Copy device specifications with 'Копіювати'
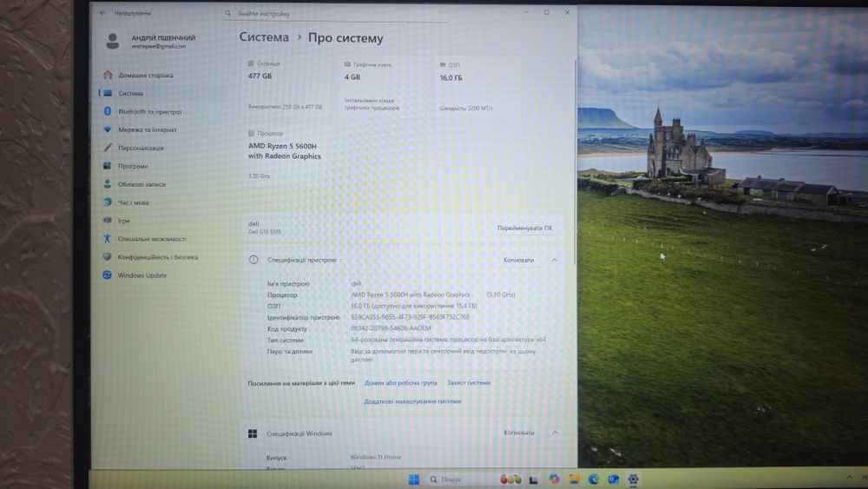Image resolution: width=868 pixels, height=489 pixels. point(519,261)
